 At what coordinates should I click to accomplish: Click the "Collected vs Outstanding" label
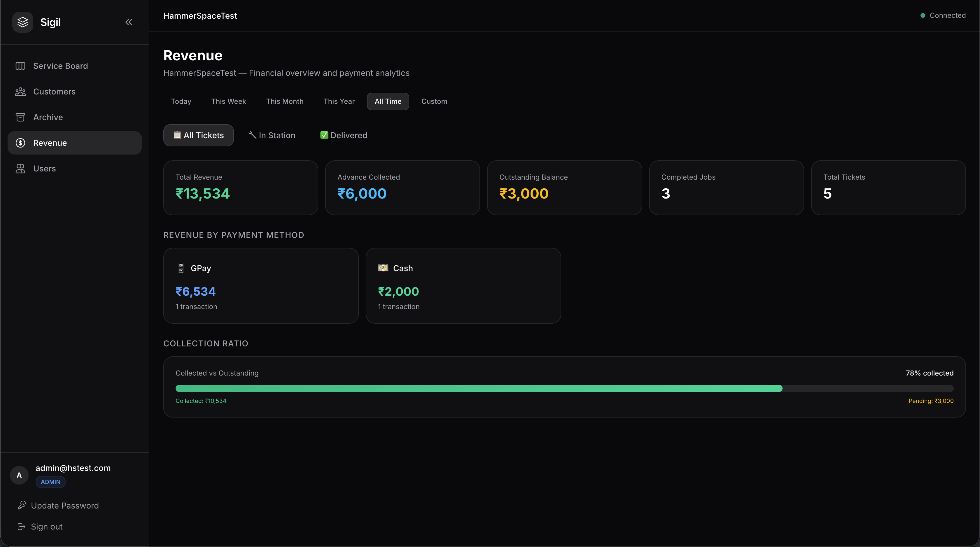tap(217, 373)
